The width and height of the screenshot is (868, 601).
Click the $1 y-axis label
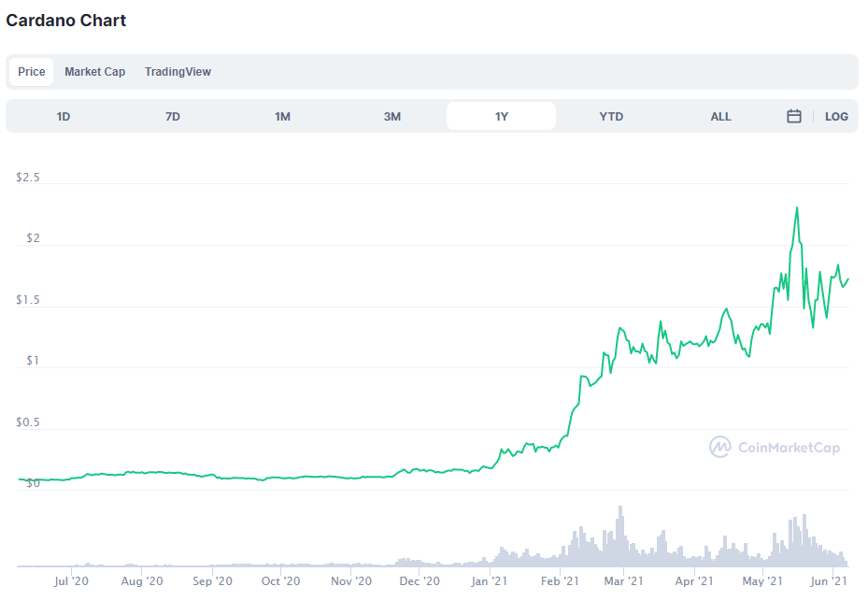point(34,361)
